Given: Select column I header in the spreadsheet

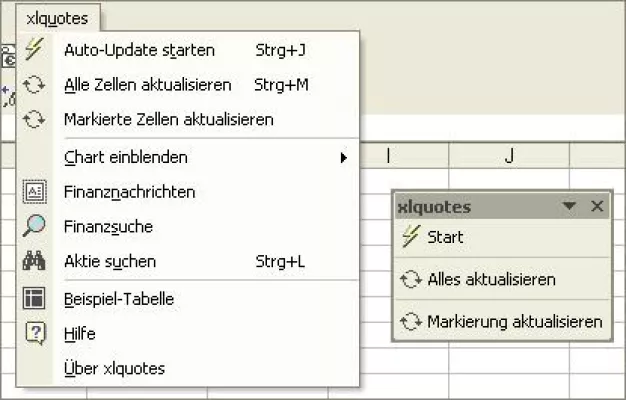Looking at the screenshot, I should pyautogui.click(x=388, y=155).
